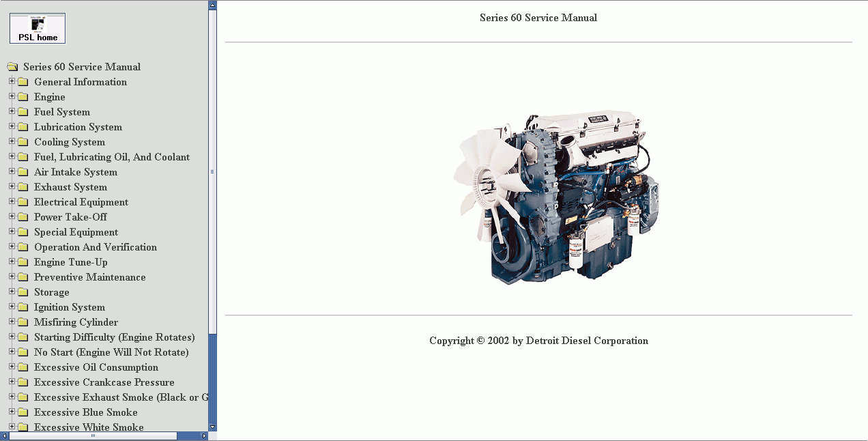The image size is (868, 441).
Task: Click the Exhaust System folder icon
Action: click(23, 186)
